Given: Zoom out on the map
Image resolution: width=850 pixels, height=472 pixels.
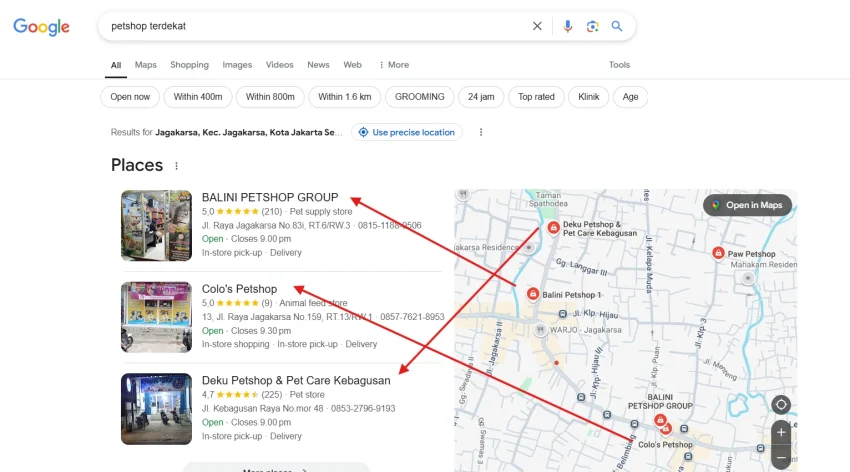Looking at the screenshot, I should [781, 457].
